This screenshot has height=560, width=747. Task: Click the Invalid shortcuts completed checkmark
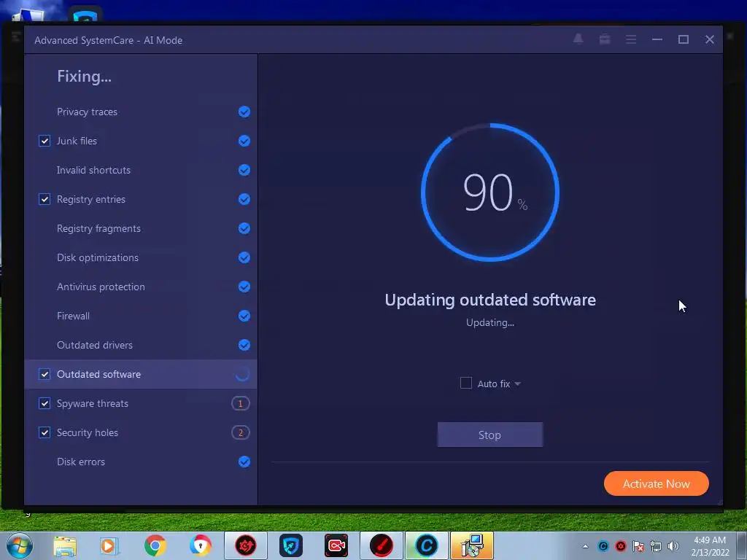click(244, 170)
